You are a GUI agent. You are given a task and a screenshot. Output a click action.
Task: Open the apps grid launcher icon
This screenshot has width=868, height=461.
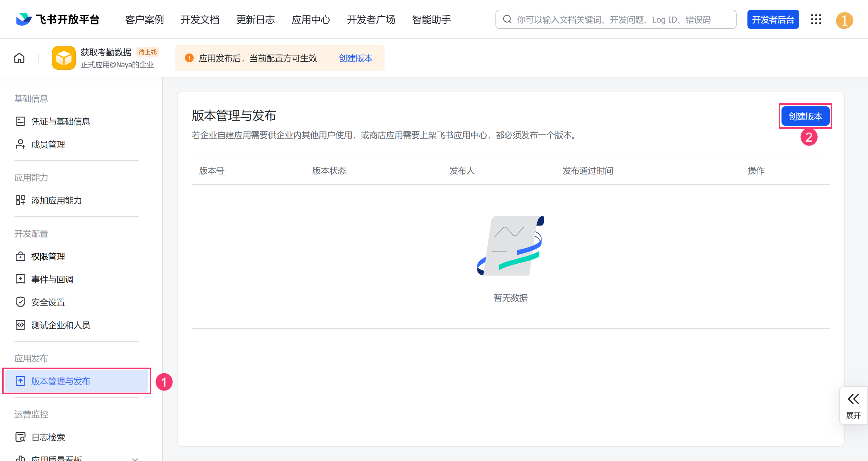[x=816, y=20]
